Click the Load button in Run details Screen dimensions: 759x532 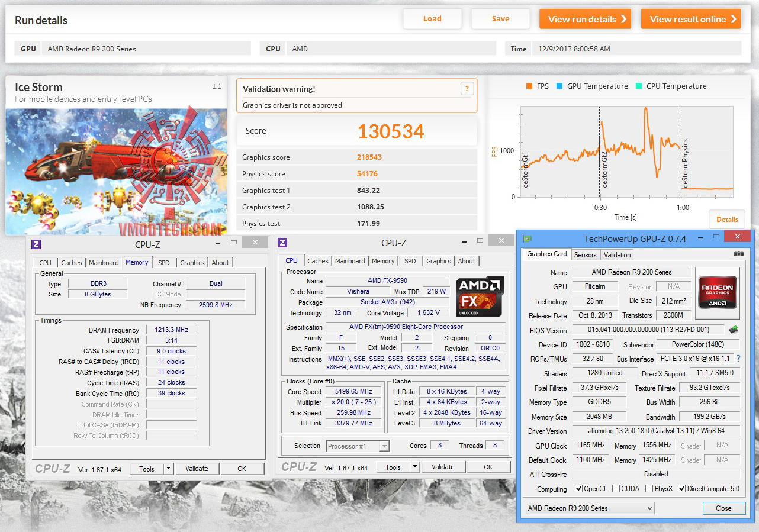[x=432, y=19]
